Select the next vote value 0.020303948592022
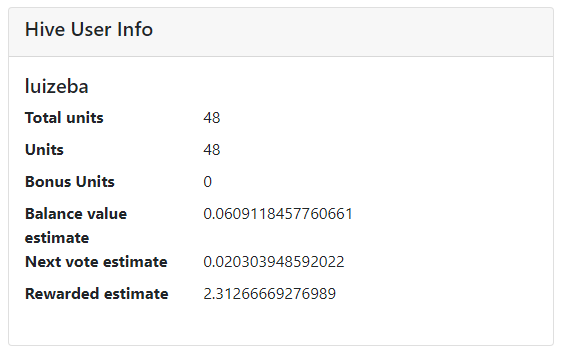The height and width of the screenshot is (363, 565). pyautogui.click(x=274, y=262)
